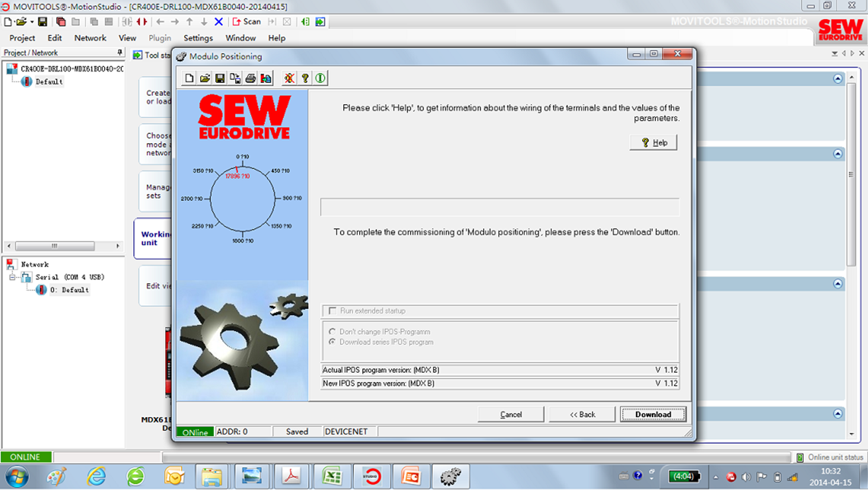Click the blue X delete icon
The width and height of the screenshot is (868, 492).
(219, 21)
